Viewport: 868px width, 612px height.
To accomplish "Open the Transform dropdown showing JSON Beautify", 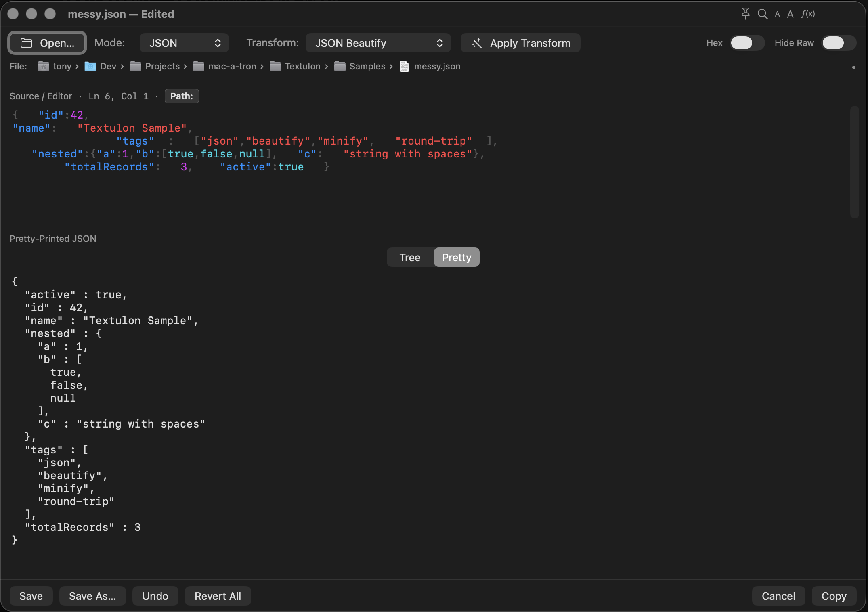I will point(378,43).
